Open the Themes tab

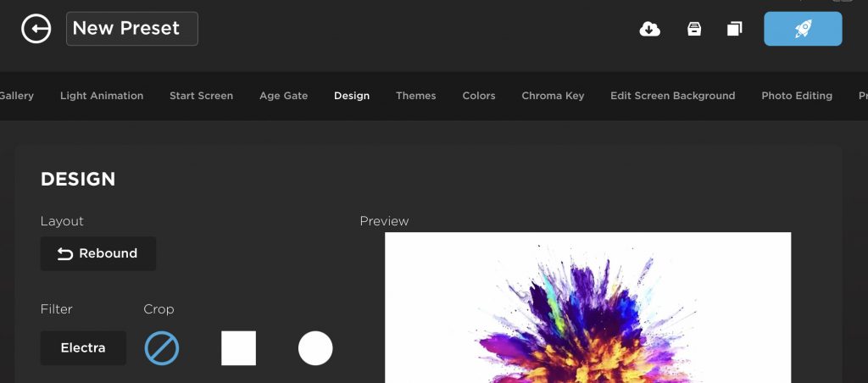[x=415, y=96]
